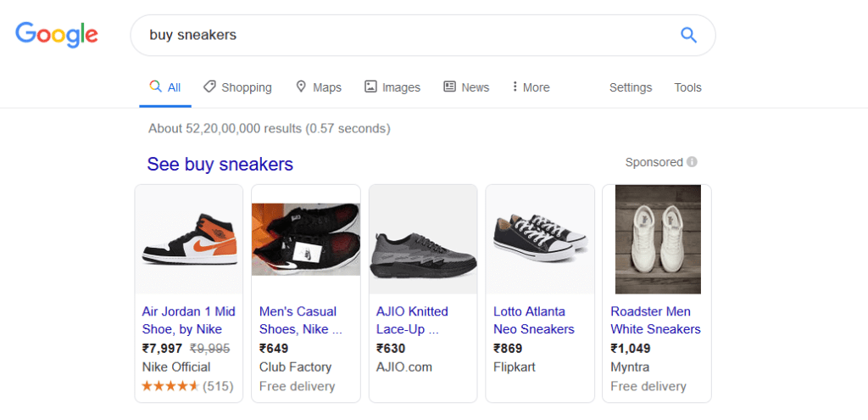868x420 pixels.
Task: Click the Shopping tag icon
Action: [209, 87]
